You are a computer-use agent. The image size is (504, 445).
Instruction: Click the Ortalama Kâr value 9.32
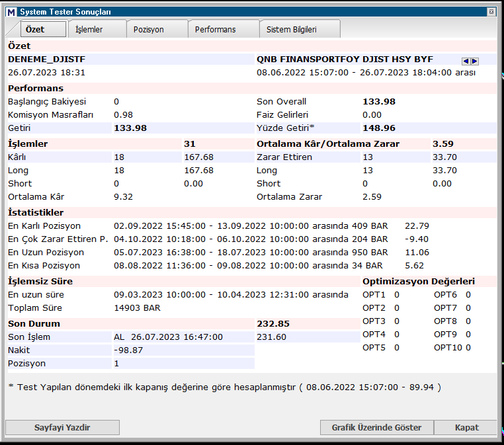click(x=123, y=196)
